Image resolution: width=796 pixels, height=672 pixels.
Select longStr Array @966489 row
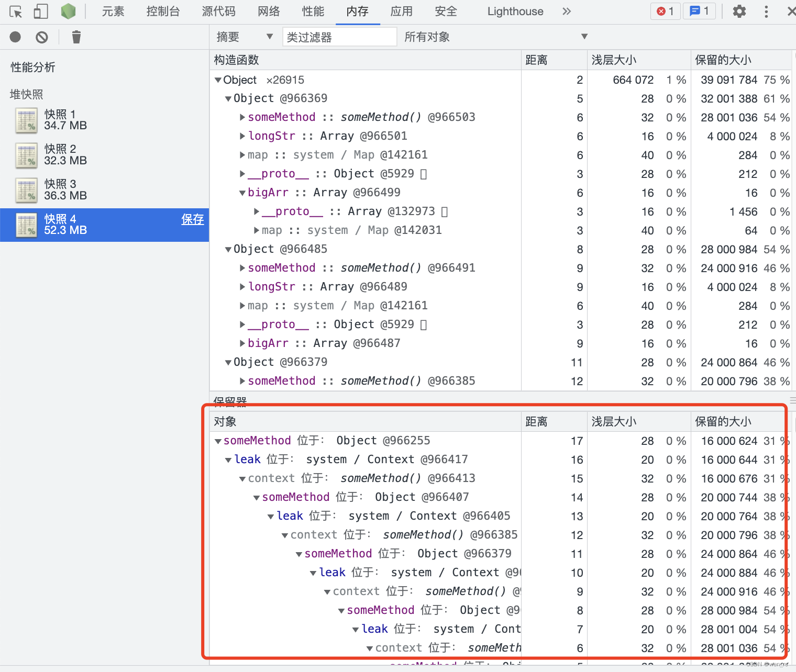tap(500, 287)
